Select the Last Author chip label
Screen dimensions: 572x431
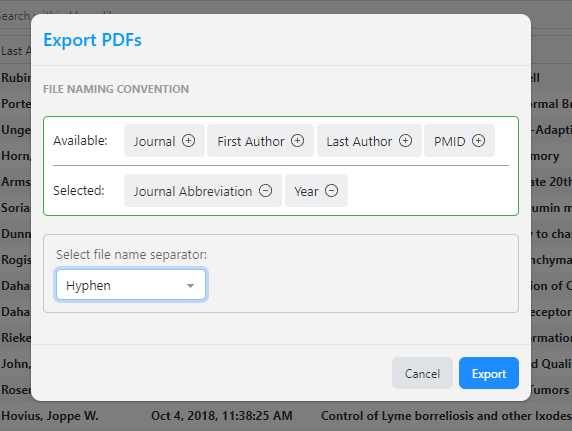coord(359,141)
